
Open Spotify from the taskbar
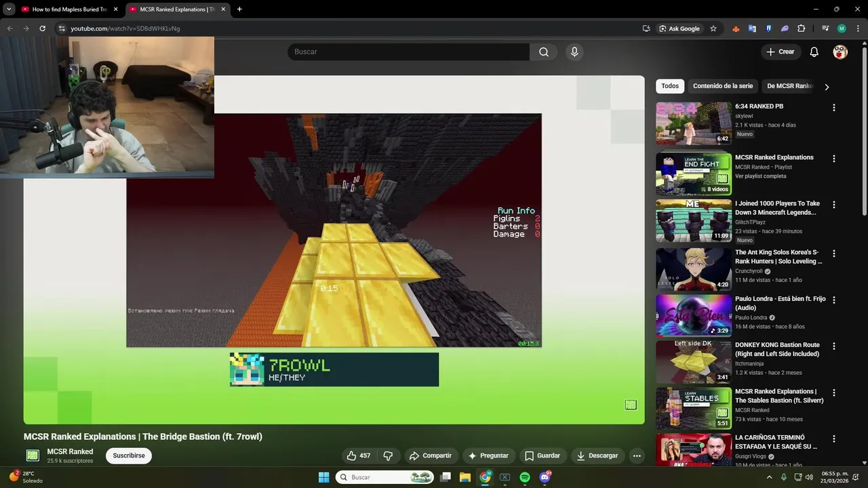(525, 477)
